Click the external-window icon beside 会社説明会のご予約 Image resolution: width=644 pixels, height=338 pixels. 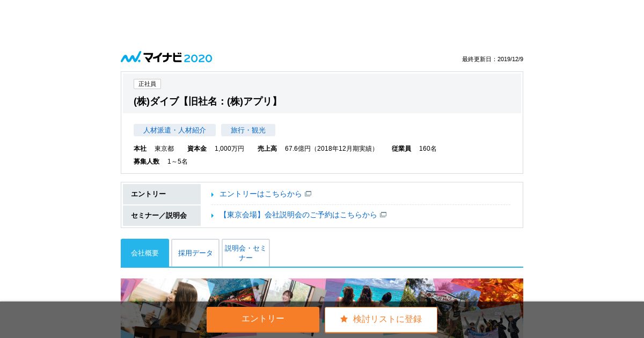click(383, 215)
